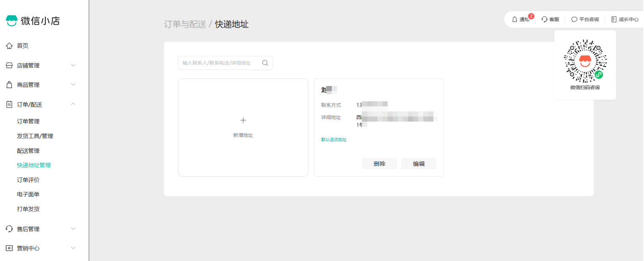Expand the 售后管理 menu chevron
644x261 pixels.
(x=73, y=229)
